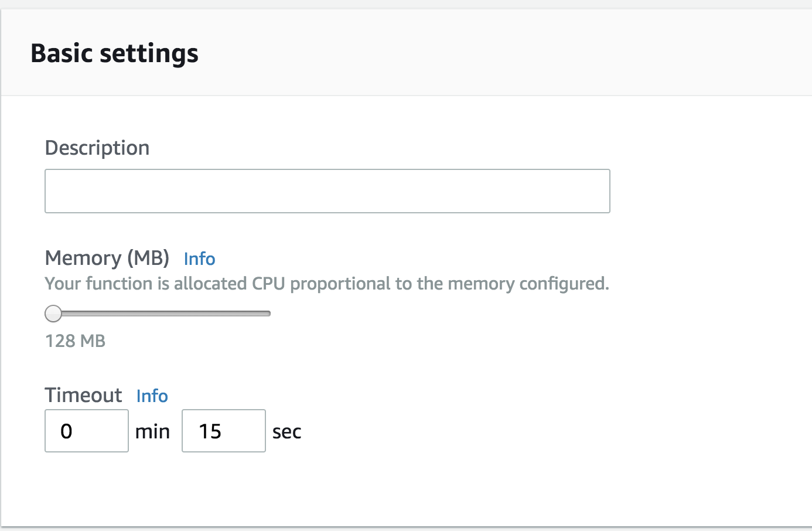This screenshot has width=812, height=531.
Task: Focus the Timeout seconds input showing 15
Action: pyautogui.click(x=223, y=431)
